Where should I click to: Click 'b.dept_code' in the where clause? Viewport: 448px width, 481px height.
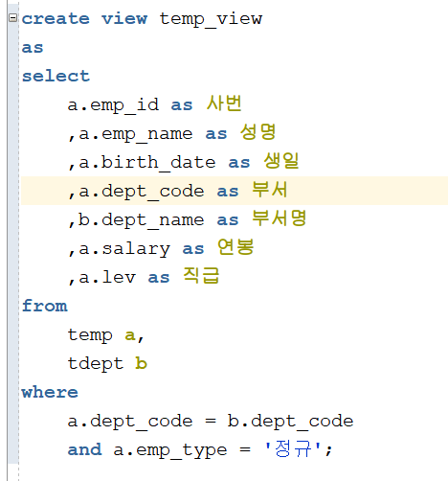[290, 422]
